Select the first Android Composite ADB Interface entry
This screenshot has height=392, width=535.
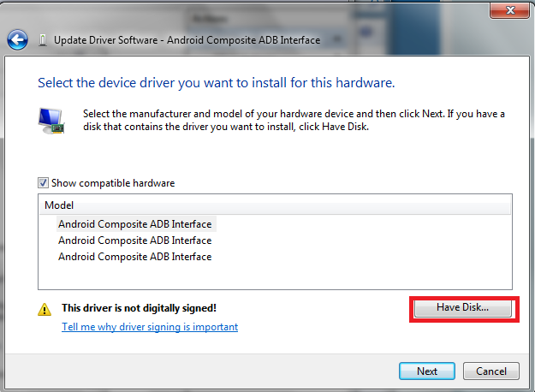coord(135,224)
